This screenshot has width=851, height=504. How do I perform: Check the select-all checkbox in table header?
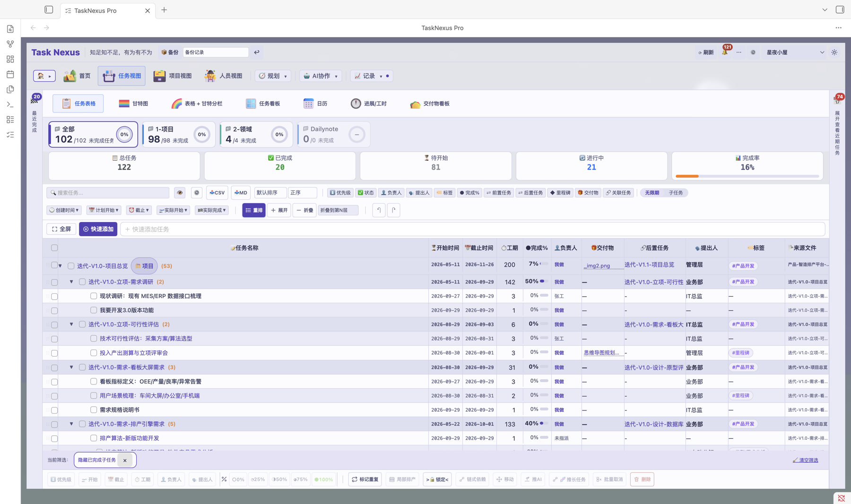(54, 248)
